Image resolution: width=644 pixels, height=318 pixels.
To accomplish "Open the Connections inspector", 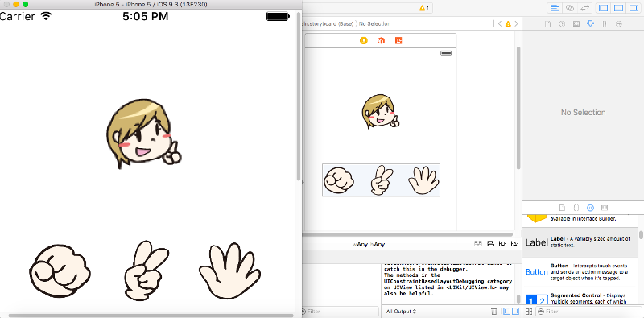I will (619, 24).
